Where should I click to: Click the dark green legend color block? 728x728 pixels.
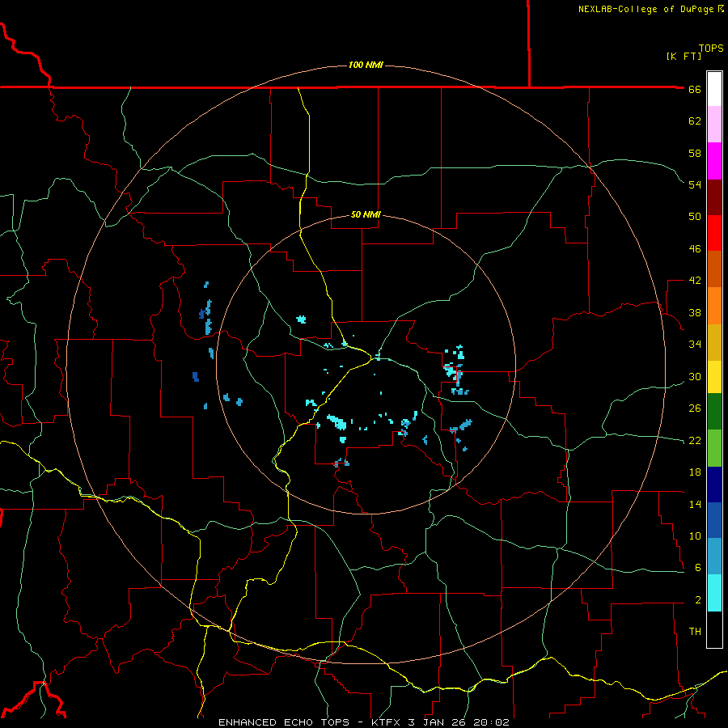[x=714, y=412]
